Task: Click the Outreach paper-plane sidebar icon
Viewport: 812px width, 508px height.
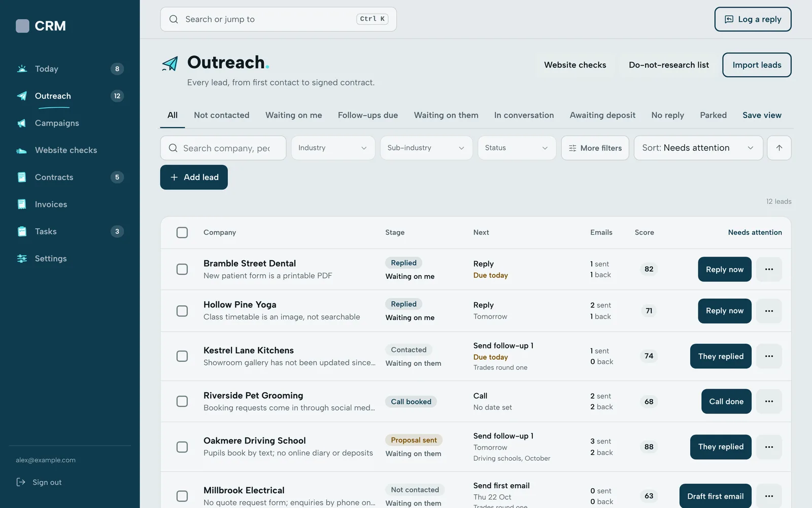Action: 22,96
